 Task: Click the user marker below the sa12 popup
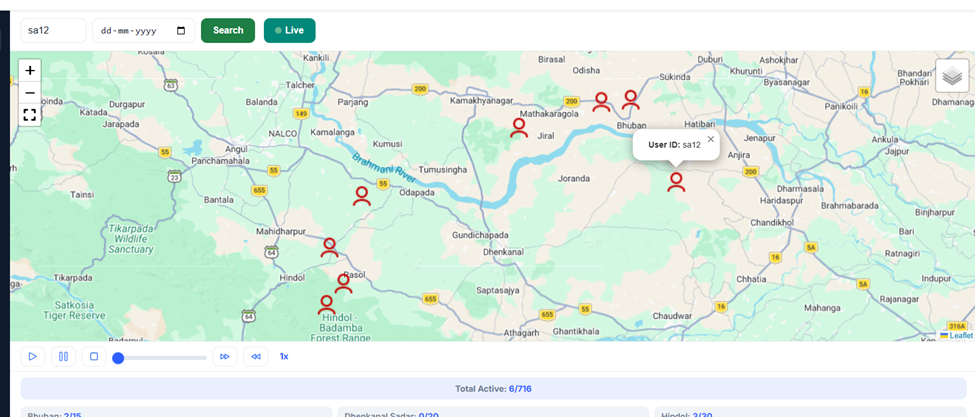click(676, 182)
